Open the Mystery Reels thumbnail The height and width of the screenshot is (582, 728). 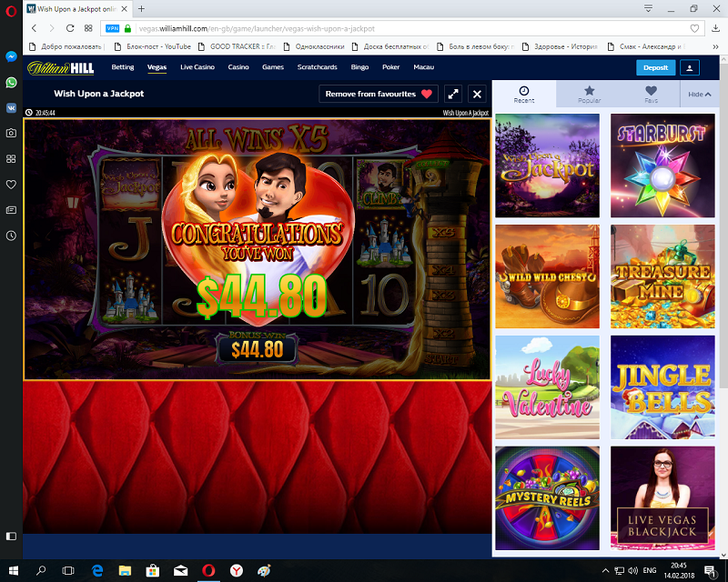click(548, 498)
